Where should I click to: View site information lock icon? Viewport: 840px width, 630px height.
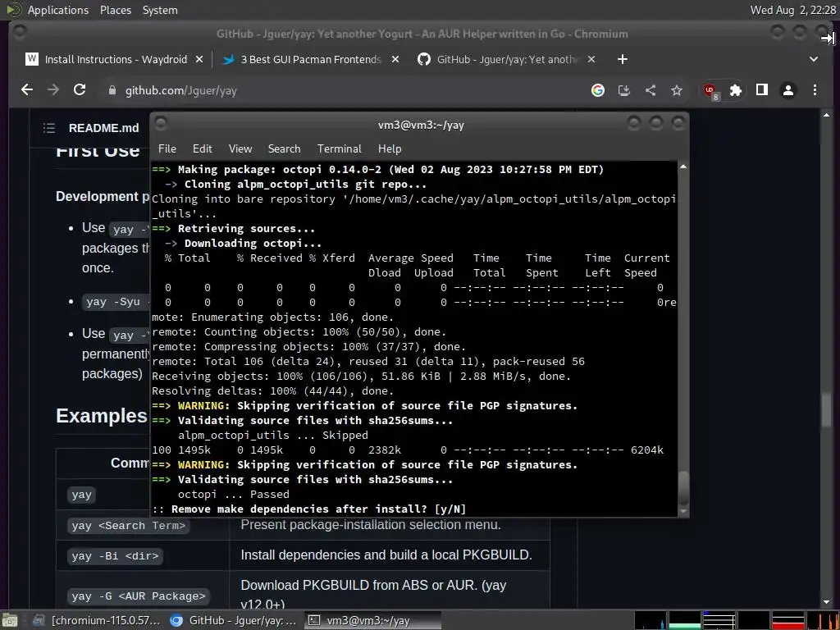(112, 90)
